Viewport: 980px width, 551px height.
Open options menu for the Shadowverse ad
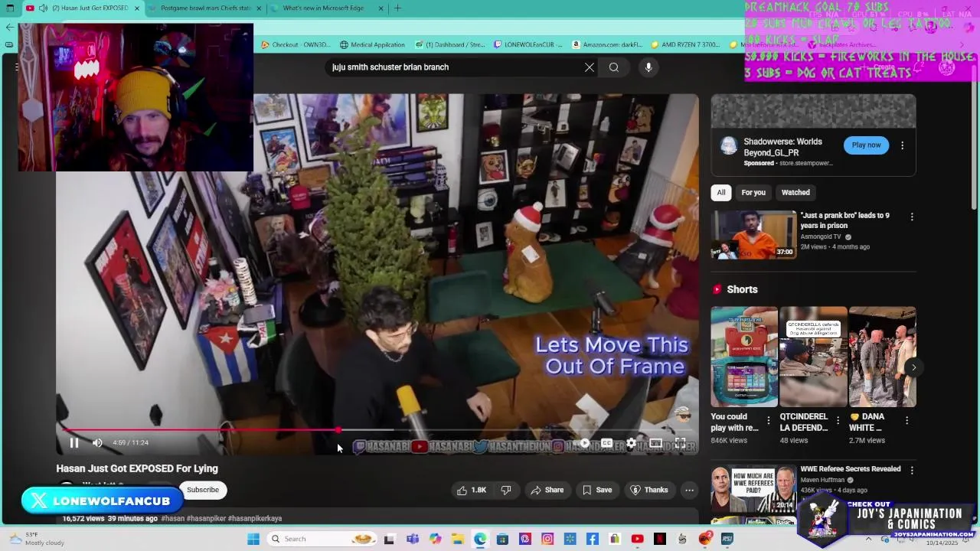902,145
